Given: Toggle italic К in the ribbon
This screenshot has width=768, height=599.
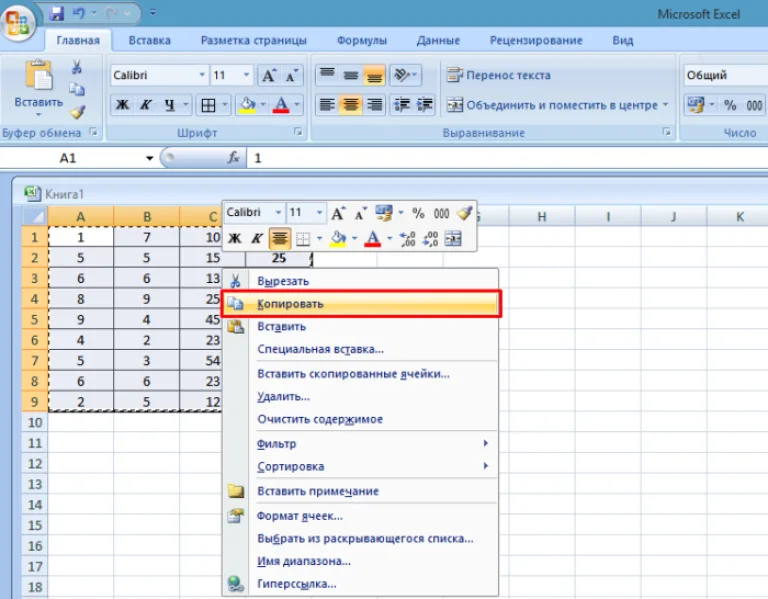Looking at the screenshot, I should click(145, 104).
